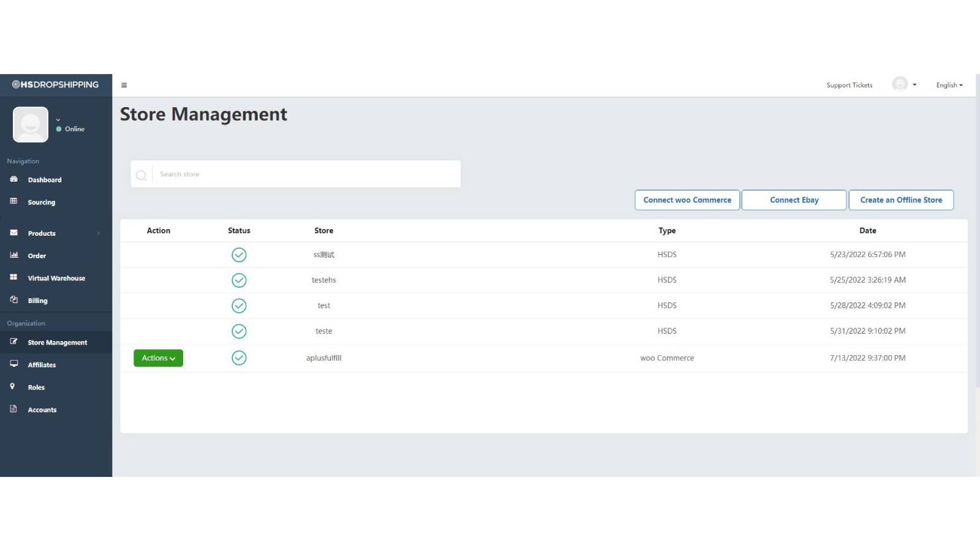Click date 5/25/2022 3:26:19 AM

pyautogui.click(x=868, y=280)
